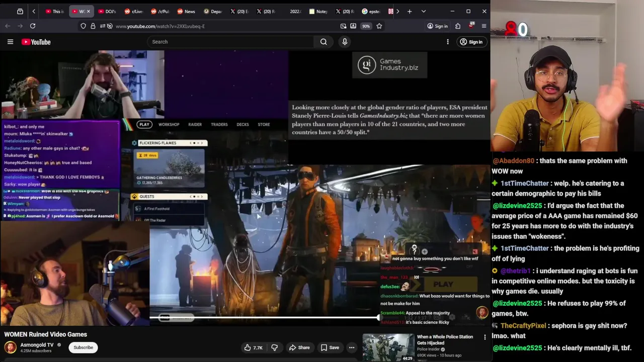The height and width of the screenshot is (362, 644).
Task: Open the browser extensions puzzle icon
Action: (x=458, y=26)
